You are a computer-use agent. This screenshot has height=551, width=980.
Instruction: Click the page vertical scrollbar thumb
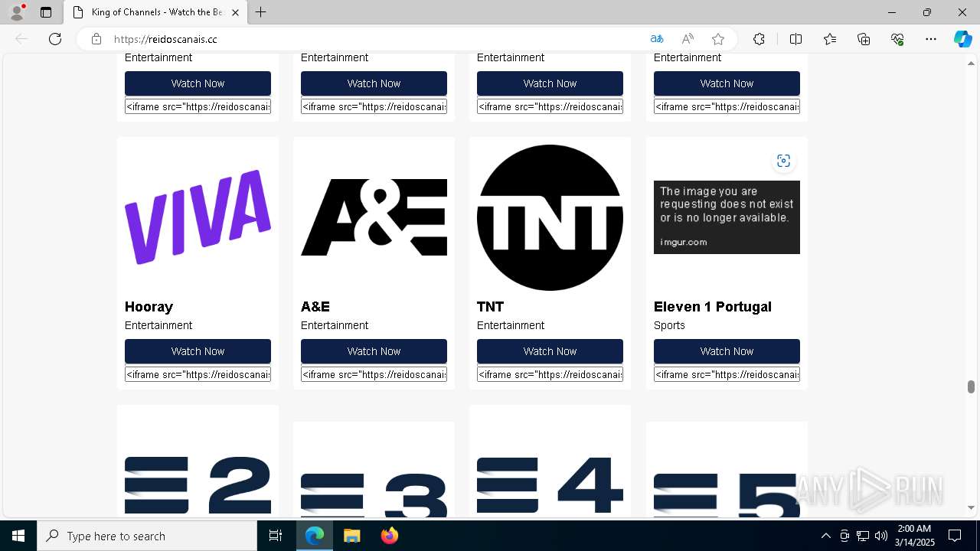point(971,386)
